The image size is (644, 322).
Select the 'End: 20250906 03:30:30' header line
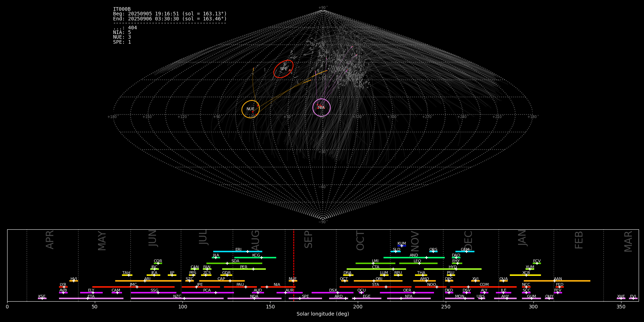click(x=170, y=19)
